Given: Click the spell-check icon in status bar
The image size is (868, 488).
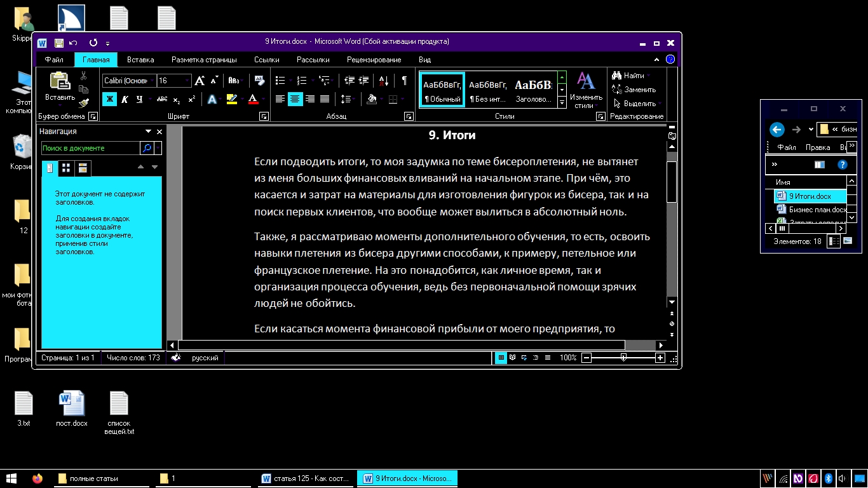Looking at the screenshot, I should pos(176,358).
